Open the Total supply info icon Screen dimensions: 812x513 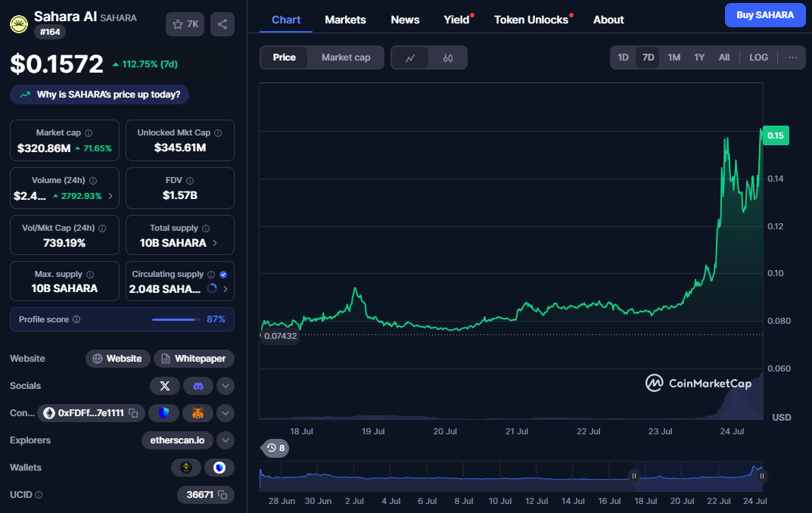206,229
